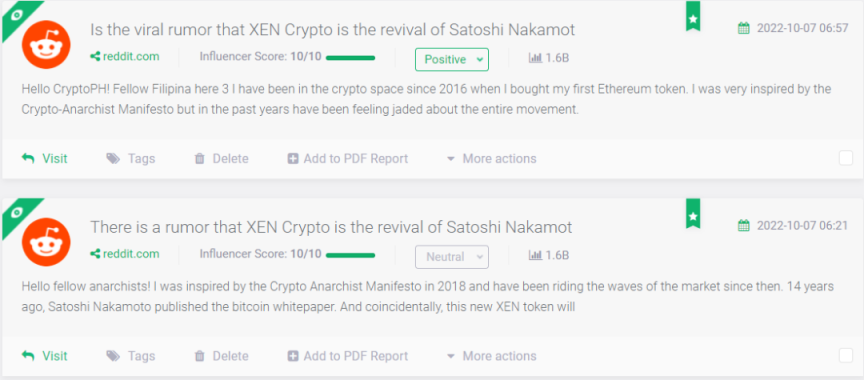The width and height of the screenshot is (864, 380).
Task: Visit the first Reddit mention
Action: (45, 159)
